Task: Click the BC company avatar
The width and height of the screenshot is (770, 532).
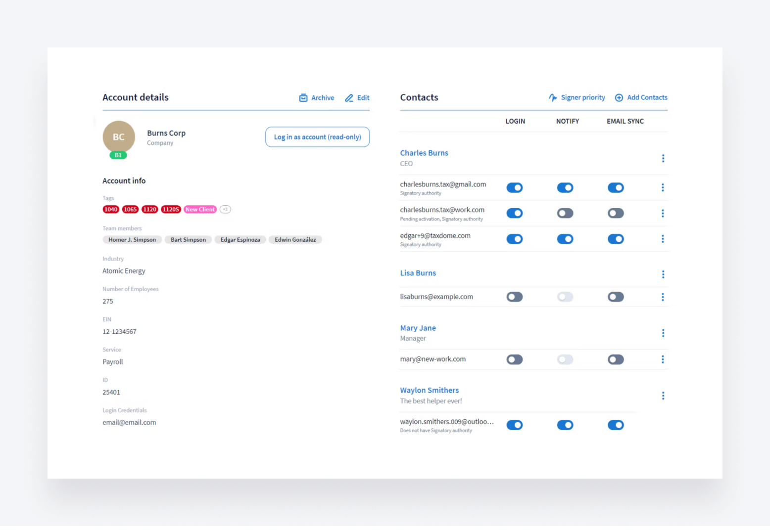Action: 119,137
